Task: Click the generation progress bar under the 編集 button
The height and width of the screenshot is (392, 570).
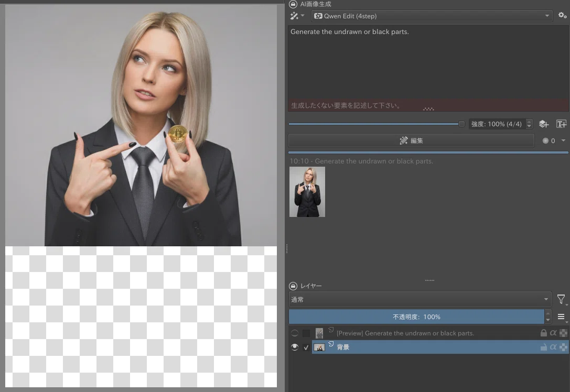Action: point(428,153)
